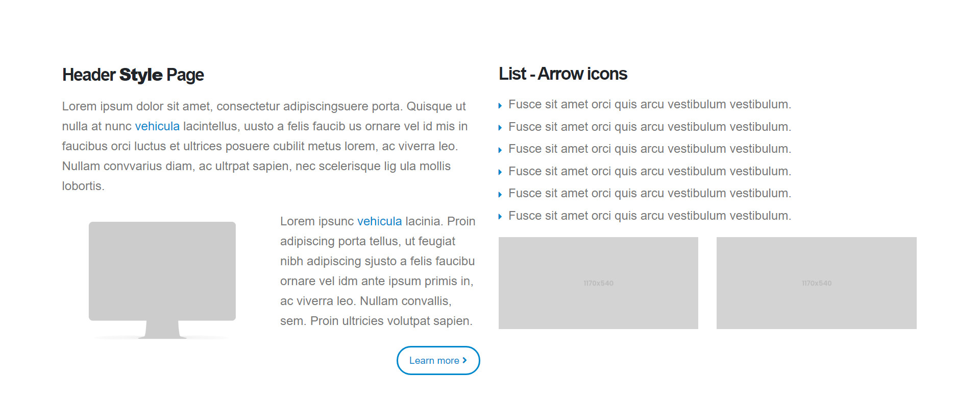Open the left 1170x540 placeholder image
980x419 pixels.
click(x=598, y=283)
